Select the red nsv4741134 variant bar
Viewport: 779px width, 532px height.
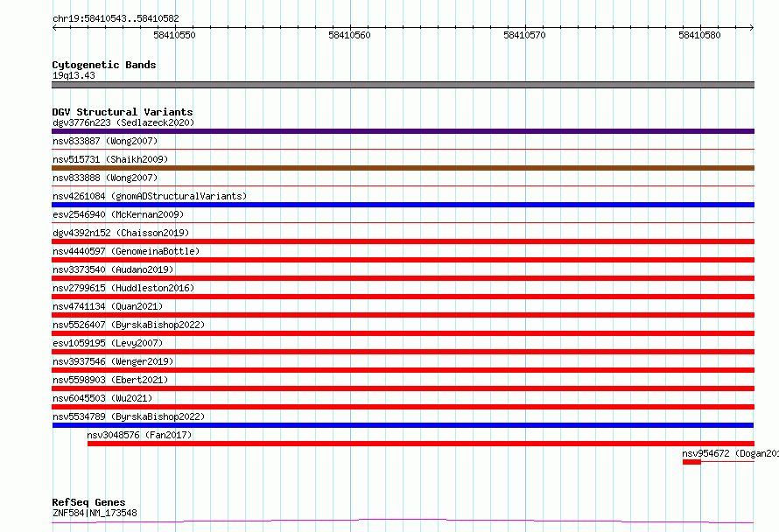[x=403, y=315]
